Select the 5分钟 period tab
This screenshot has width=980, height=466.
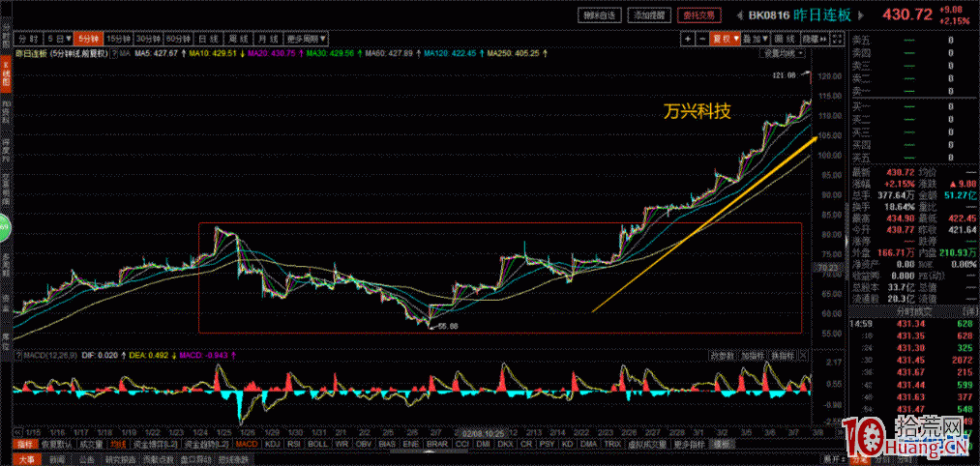coord(88,39)
